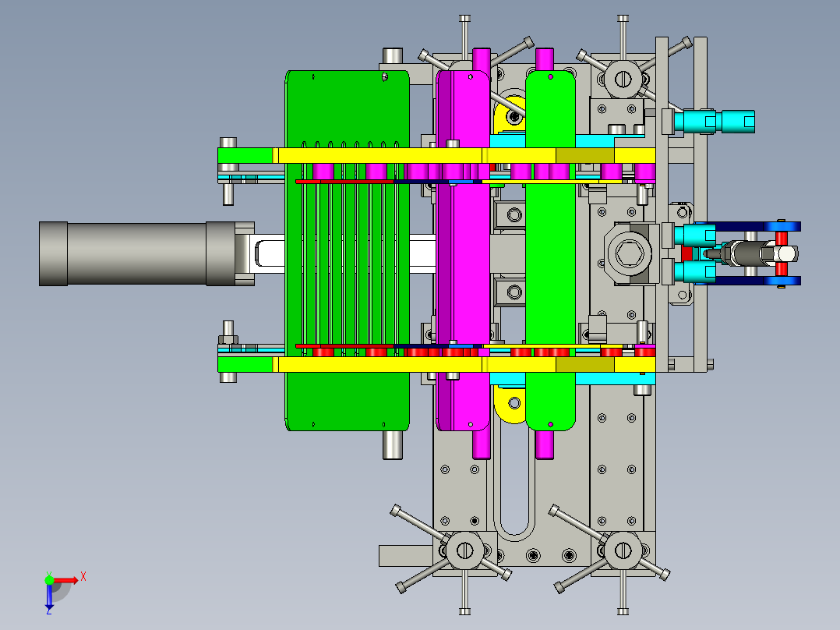Select the wide magenta vertical bar
840x630 pixels.
[464, 250]
